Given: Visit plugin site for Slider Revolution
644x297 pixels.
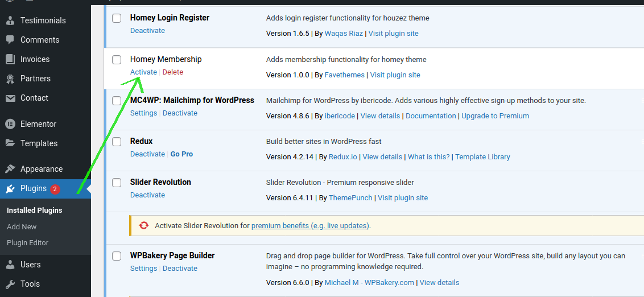Looking at the screenshot, I should click(403, 198).
